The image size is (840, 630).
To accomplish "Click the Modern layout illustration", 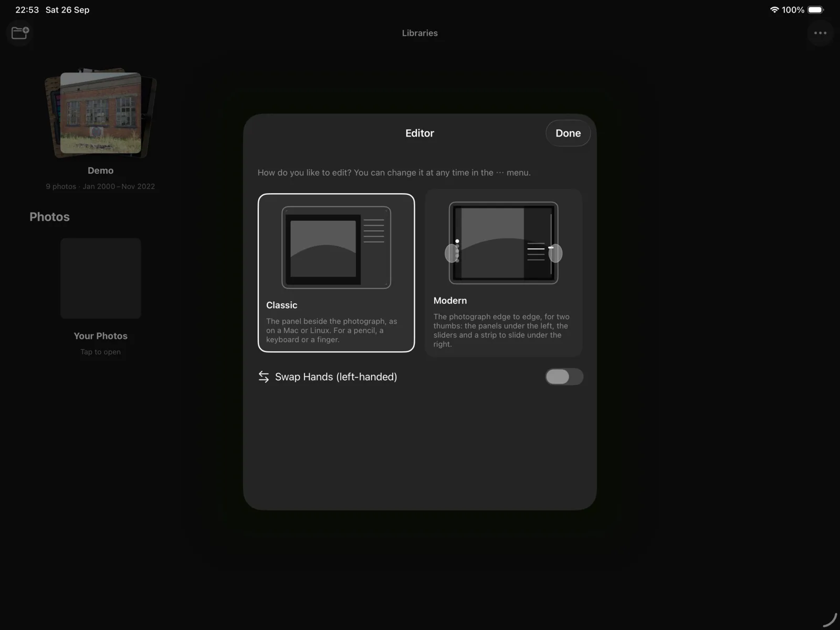I will coord(503,243).
